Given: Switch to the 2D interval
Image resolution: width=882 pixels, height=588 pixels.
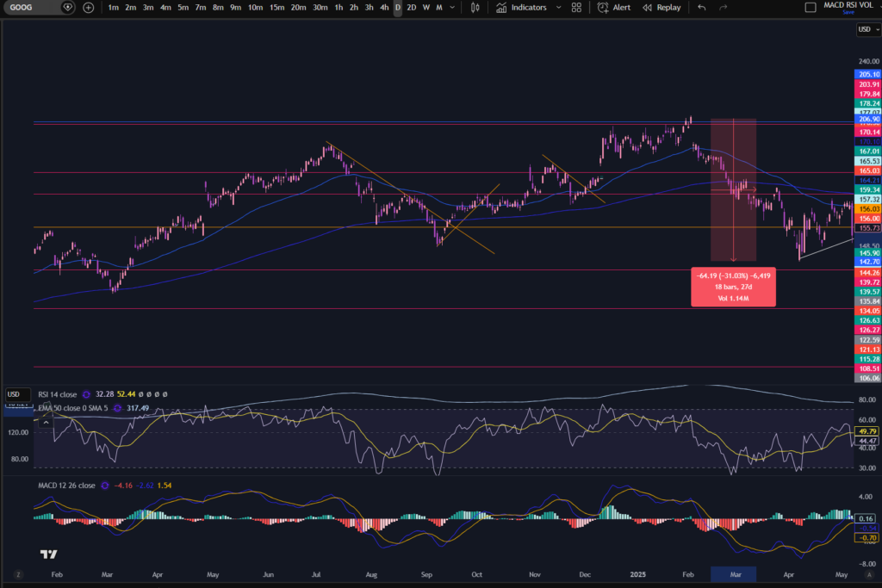Looking at the screenshot, I should point(411,7).
